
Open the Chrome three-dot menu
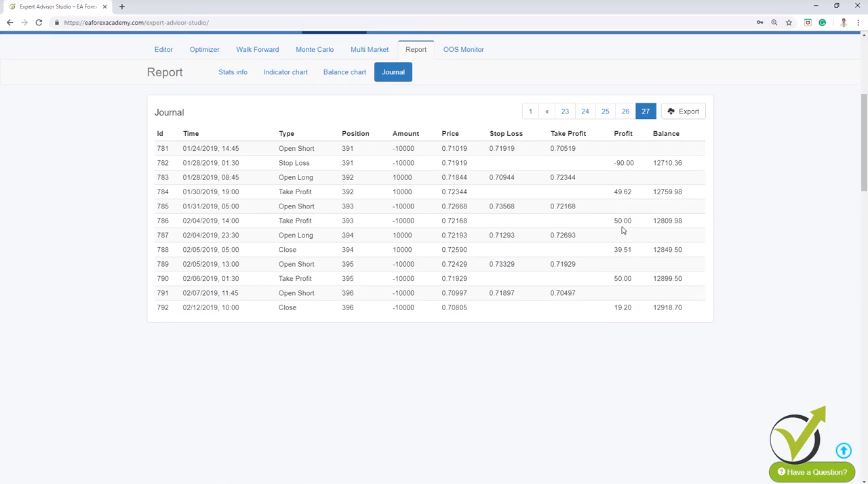pyautogui.click(x=859, y=22)
